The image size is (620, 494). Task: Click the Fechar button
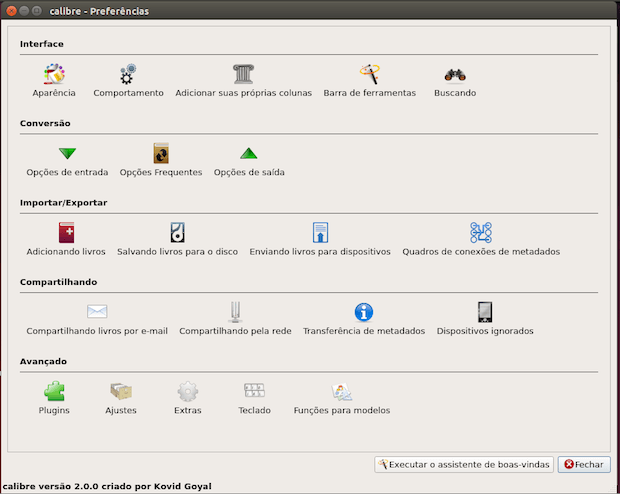coord(584,464)
